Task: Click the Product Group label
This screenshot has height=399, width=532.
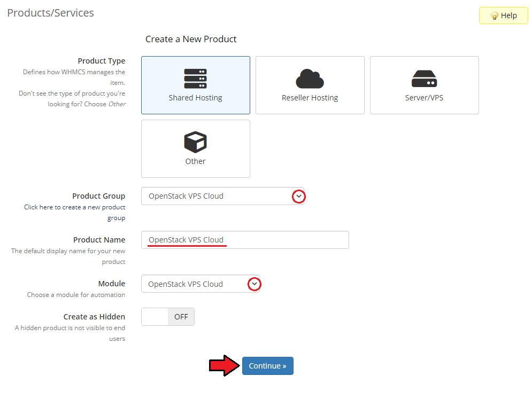Action: pyautogui.click(x=99, y=196)
